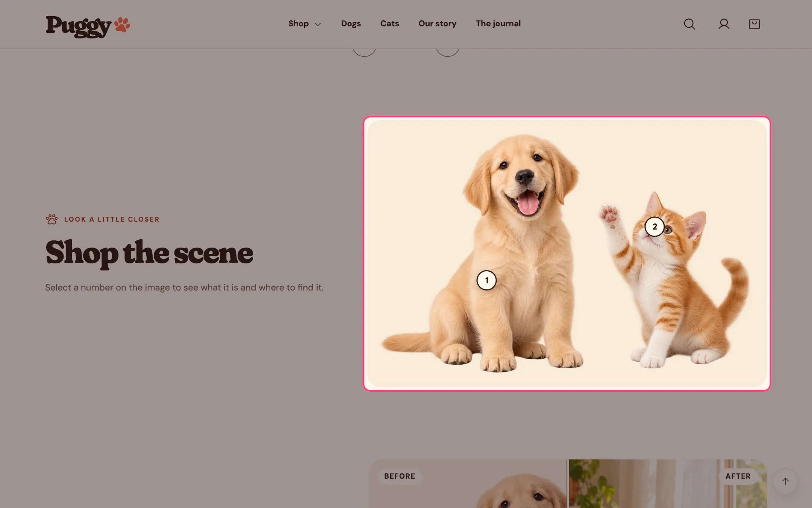This screenshot has width=812, height=508.
Task: Expand the Shop dropdown menu
Action: (x=304, y=24)
